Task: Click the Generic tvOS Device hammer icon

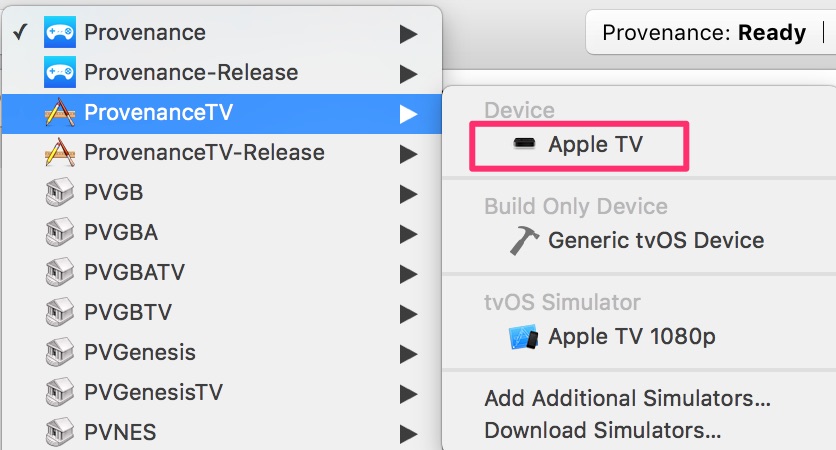Action: pos(524,240)
